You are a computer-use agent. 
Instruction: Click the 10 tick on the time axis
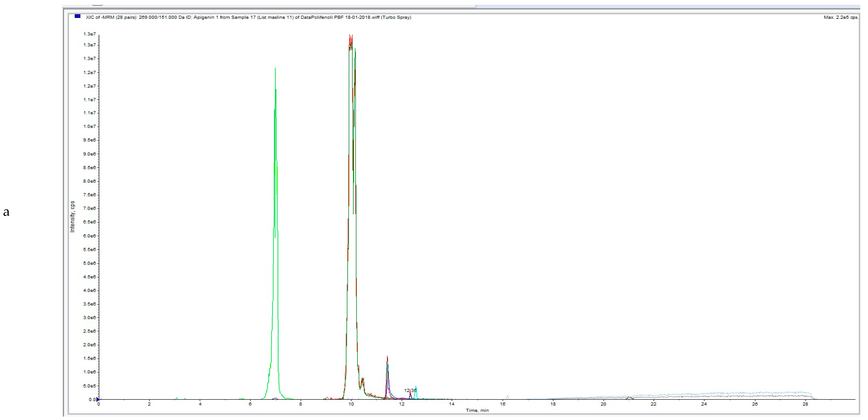[x=351, y=404]
